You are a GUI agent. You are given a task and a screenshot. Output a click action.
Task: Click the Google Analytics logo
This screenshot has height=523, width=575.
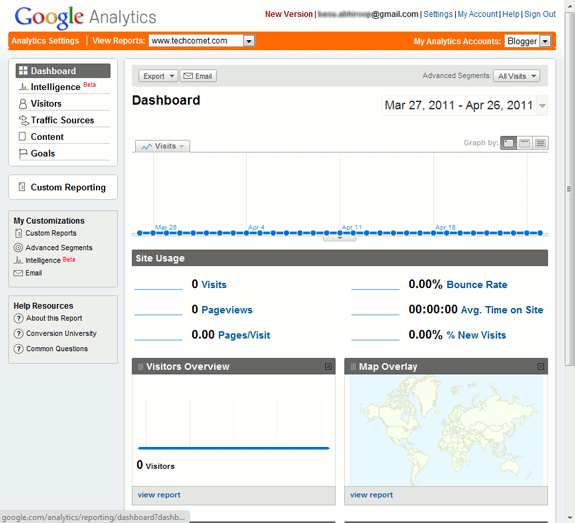pos(85,17)
